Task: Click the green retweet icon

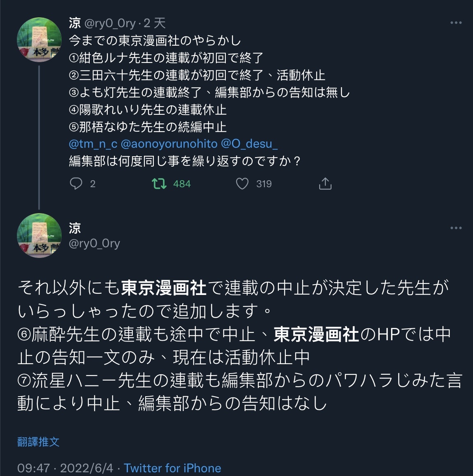Action: click(159, 183)
